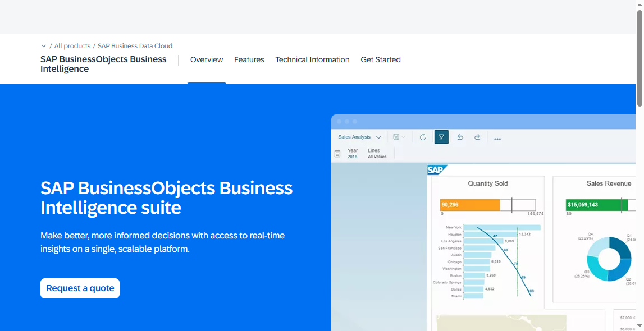
Task: Click the Miami label in bar chart
Action: [x=456, y=296]
